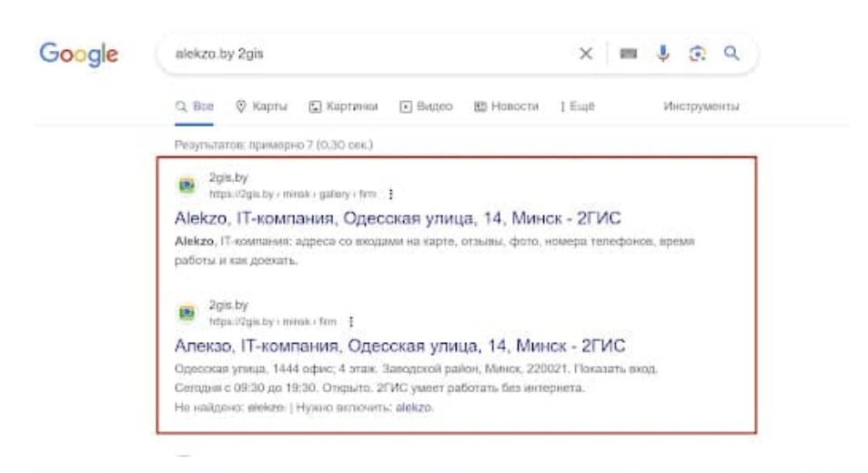Switch to the 'Видео' tab
The image size is (868, 473).
[426, 106]
